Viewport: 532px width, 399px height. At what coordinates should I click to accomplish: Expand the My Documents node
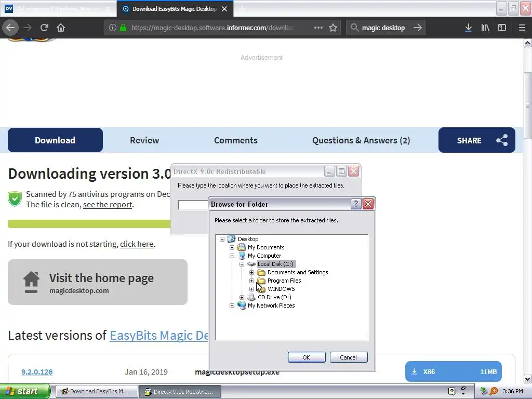232,247
